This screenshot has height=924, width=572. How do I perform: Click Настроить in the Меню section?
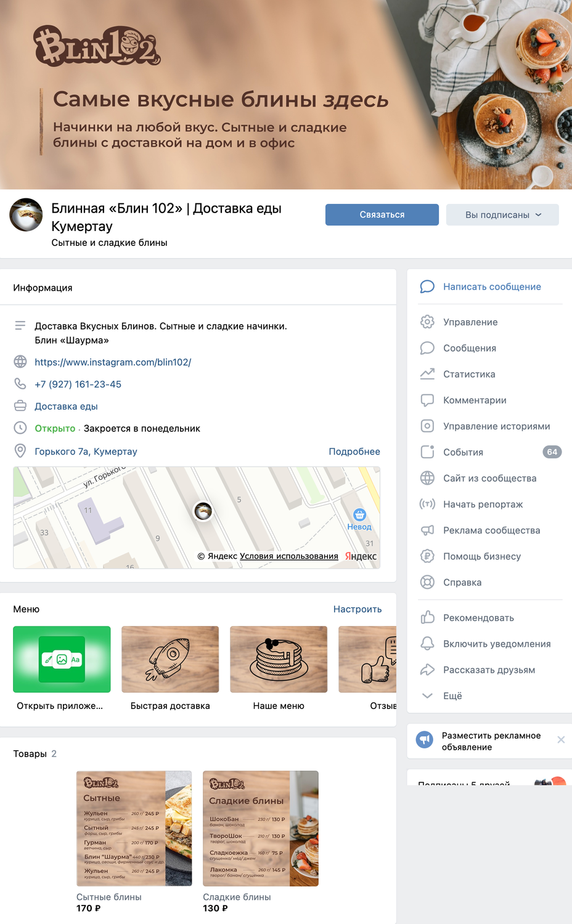pyautogui.click(x=357, y=609)
